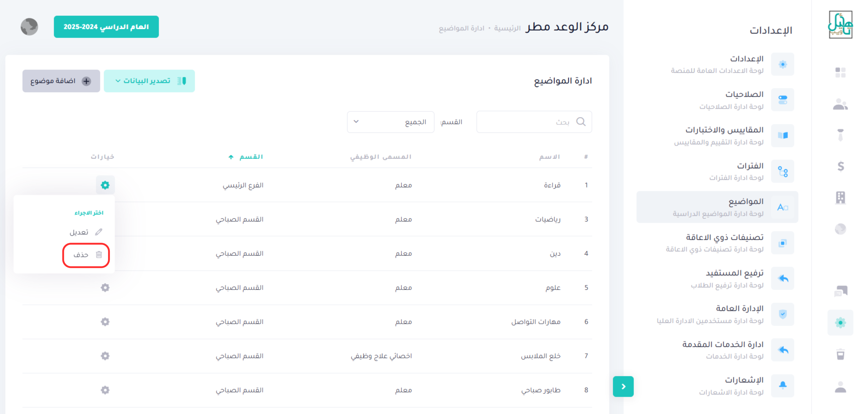
Task: Click the subject name دين
Action: click(555, 253)
